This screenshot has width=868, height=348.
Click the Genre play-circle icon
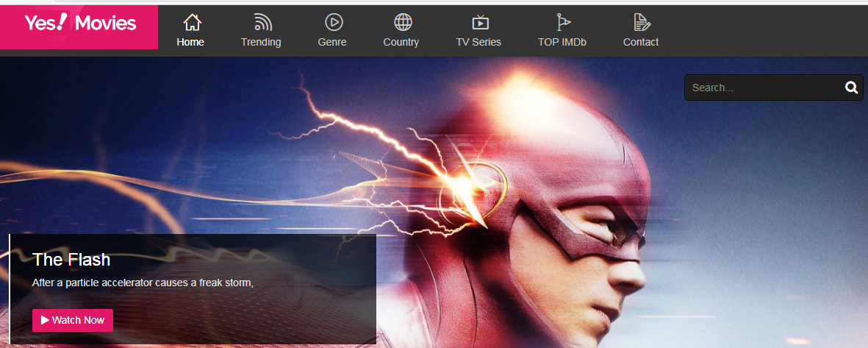pyautogui.click(x=334, y=22)
